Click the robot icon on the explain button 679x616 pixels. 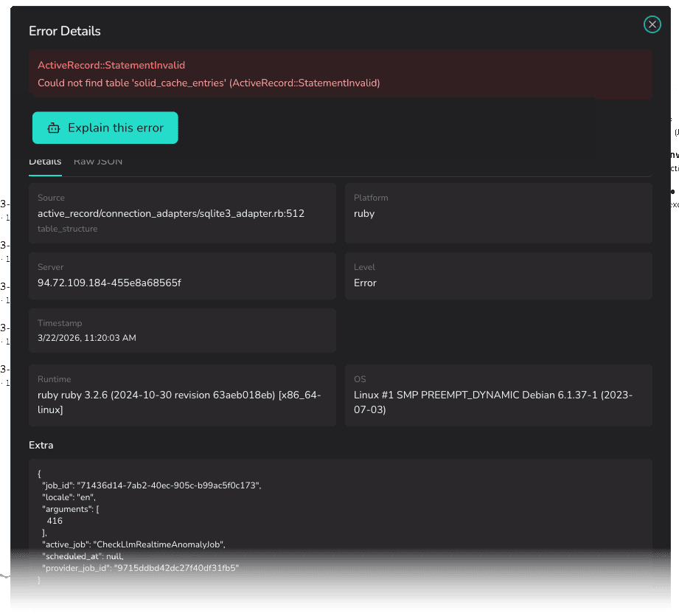(53, 128)
